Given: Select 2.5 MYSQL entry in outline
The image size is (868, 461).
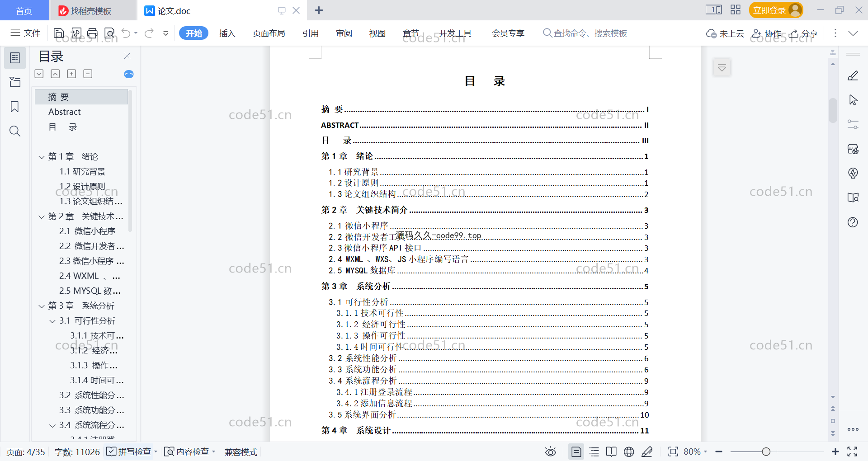Looking at the screenshot, I should tap(90, 291).
